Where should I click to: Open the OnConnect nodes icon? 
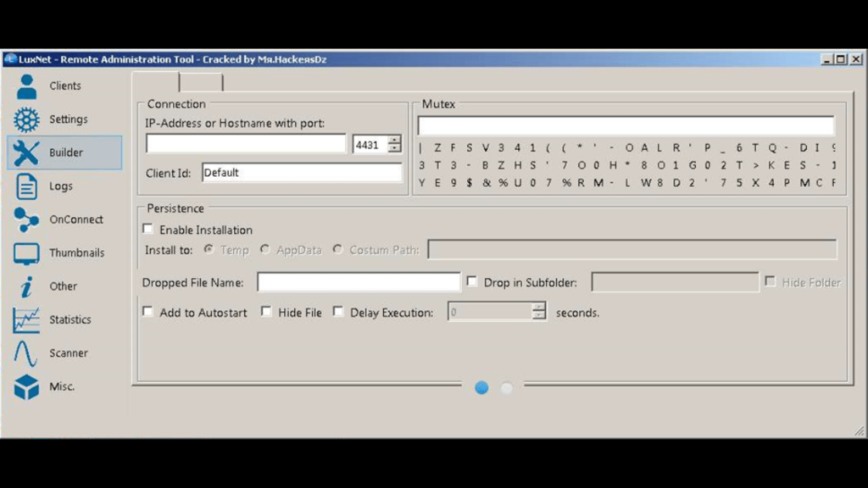point(26,219)
